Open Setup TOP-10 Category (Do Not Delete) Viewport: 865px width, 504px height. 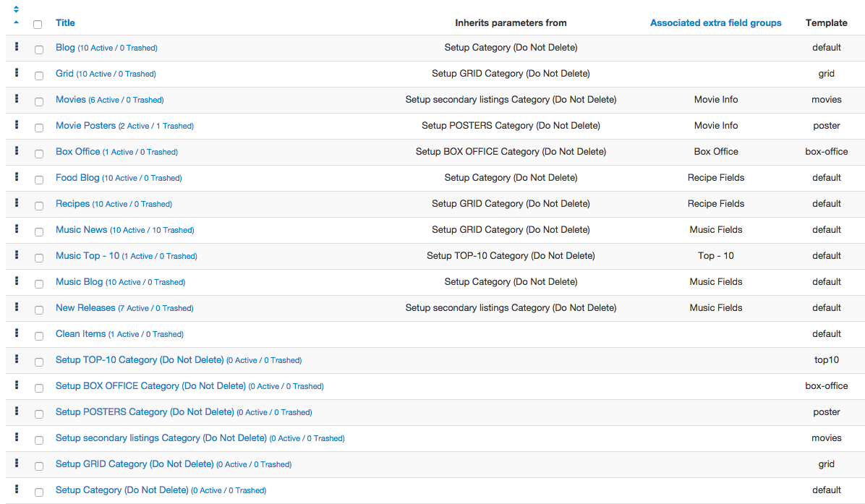(140, 359)
